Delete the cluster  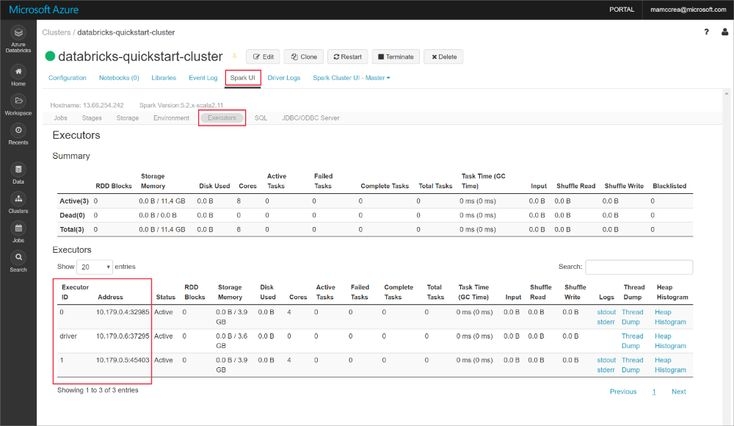tap(444, 57)
